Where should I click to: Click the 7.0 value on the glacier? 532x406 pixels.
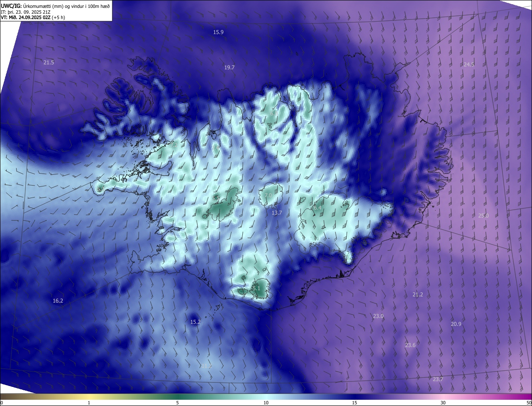pos(268,195)
